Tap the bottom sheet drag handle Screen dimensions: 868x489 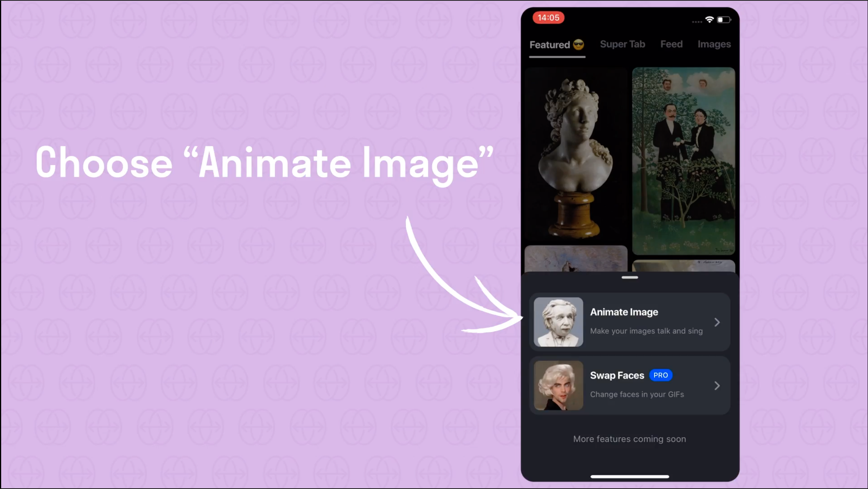[630, 277]
